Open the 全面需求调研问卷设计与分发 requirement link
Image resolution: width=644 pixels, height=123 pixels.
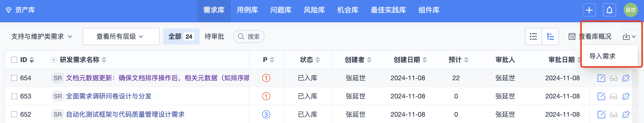pyautogui.click(x=109, y=96)
